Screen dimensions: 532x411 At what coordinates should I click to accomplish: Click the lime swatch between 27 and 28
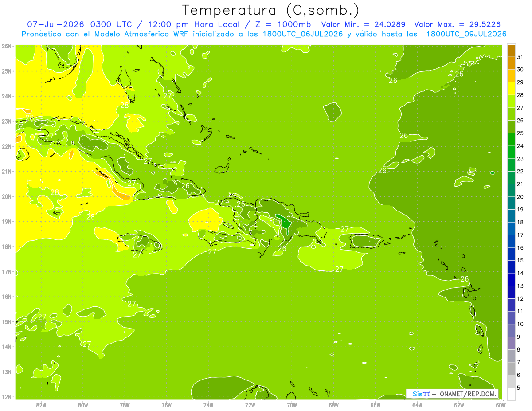pos(511,102)
